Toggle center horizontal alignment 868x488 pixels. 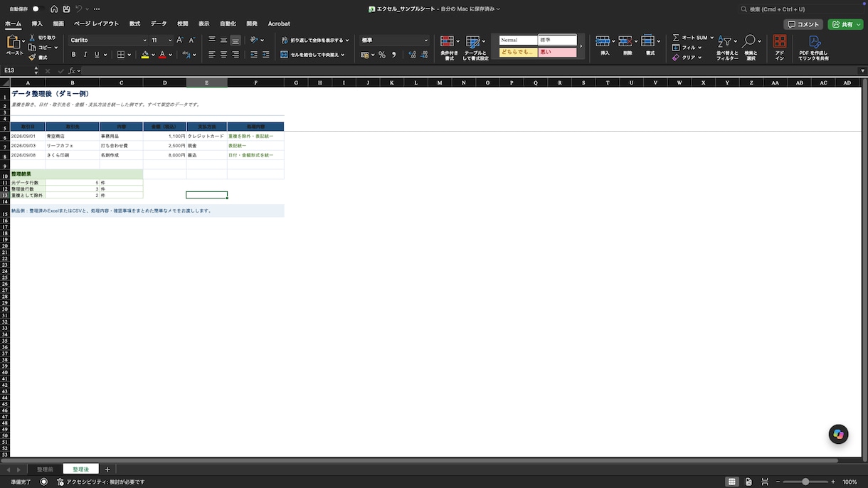(223, 55)
